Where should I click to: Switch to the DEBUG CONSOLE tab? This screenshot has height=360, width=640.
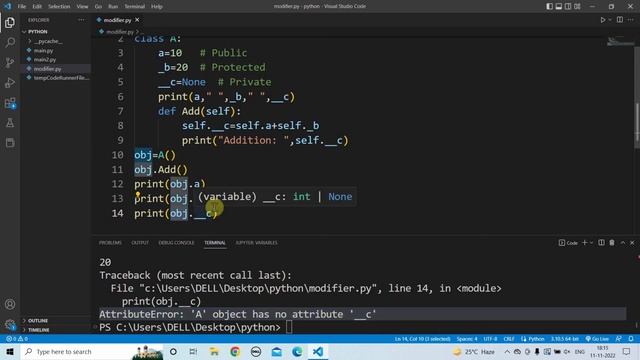click(176, 242)
